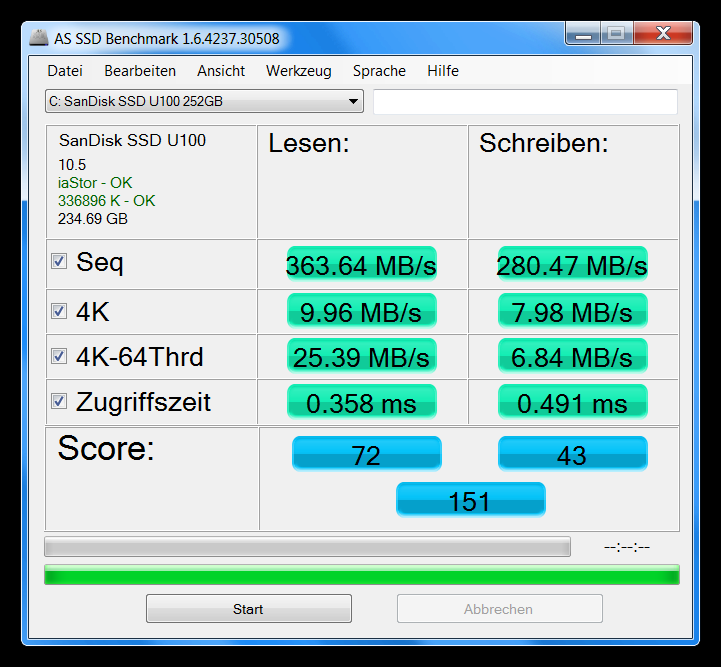Open the Hilfe menu

point(443,71)
